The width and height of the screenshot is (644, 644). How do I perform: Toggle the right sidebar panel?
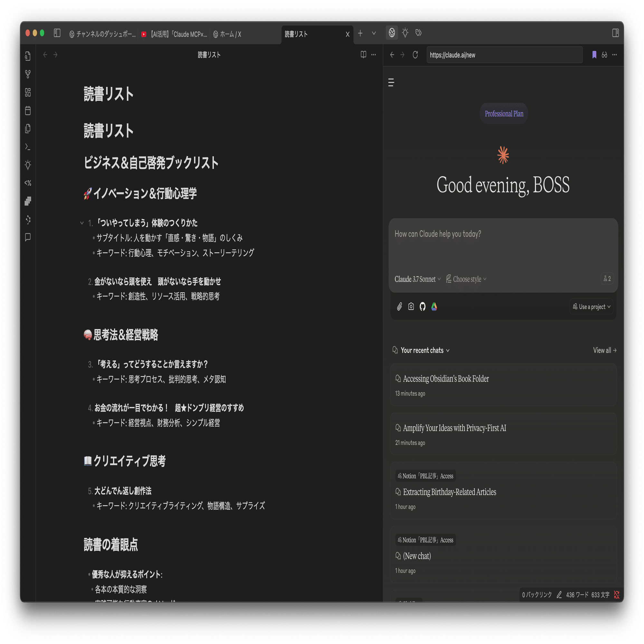(615, 33)
